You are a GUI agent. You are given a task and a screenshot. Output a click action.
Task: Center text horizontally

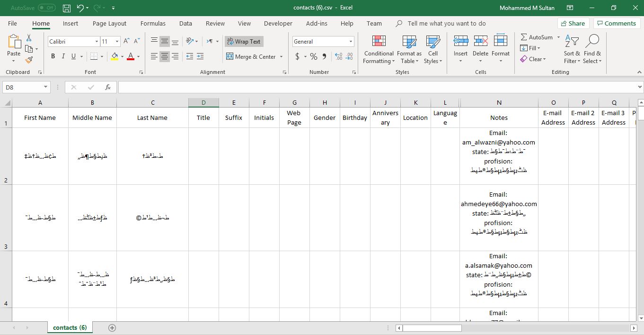(165, 56)
